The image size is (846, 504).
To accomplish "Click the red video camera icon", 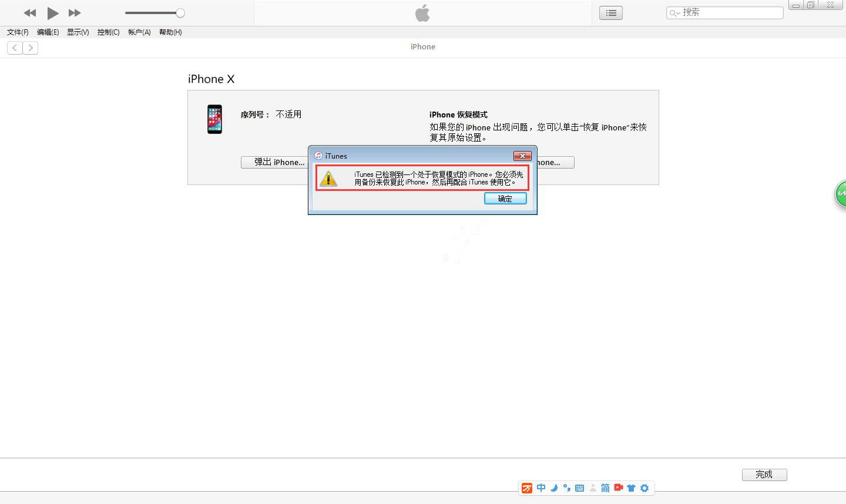I will coord(619,488).
